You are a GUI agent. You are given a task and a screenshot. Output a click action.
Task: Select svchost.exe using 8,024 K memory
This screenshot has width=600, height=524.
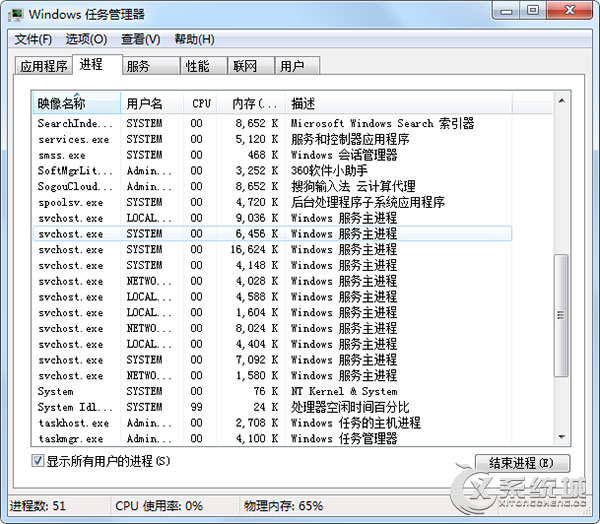click(x=272, y=328)
